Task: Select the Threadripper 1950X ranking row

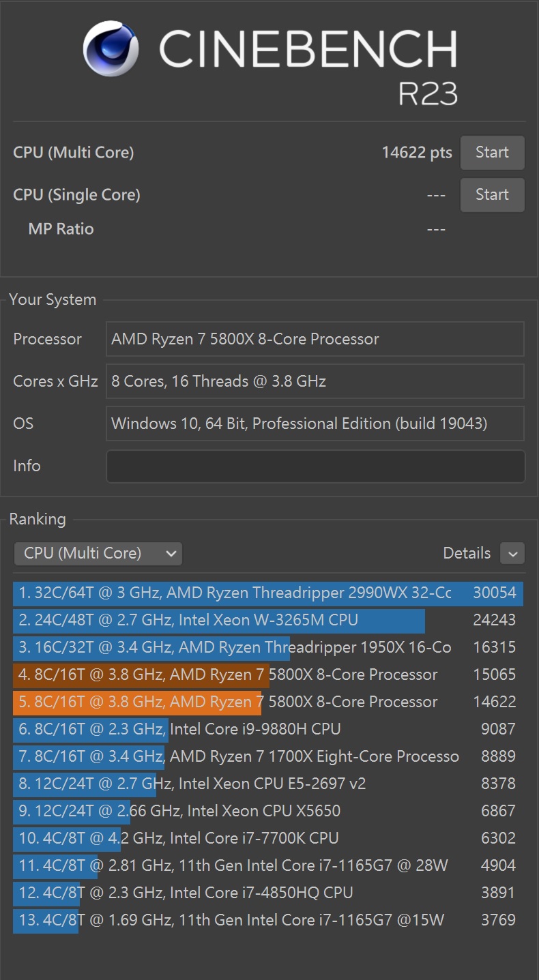Action: pyautogui.click(x=268, y=647)
